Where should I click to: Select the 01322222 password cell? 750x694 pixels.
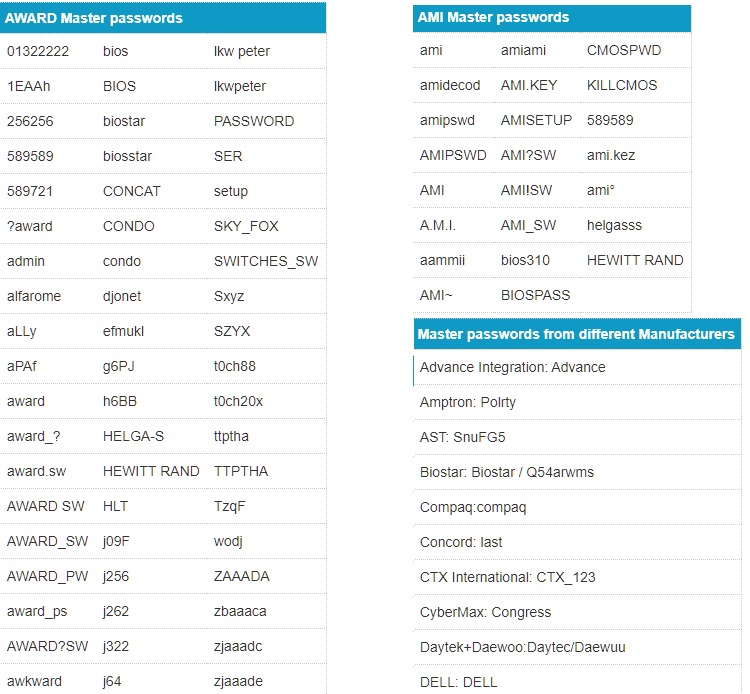[x=37, y=51]
